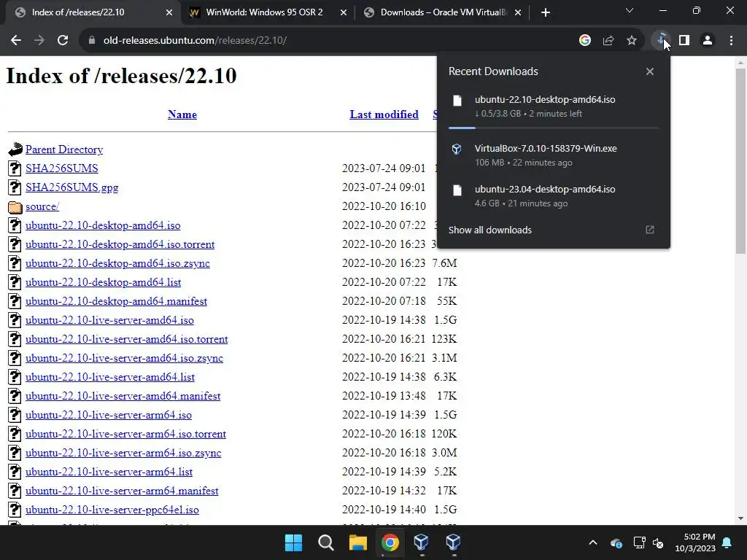Click the lock icon for site info
Screen dimensions: 747x560
pos(92,41)
